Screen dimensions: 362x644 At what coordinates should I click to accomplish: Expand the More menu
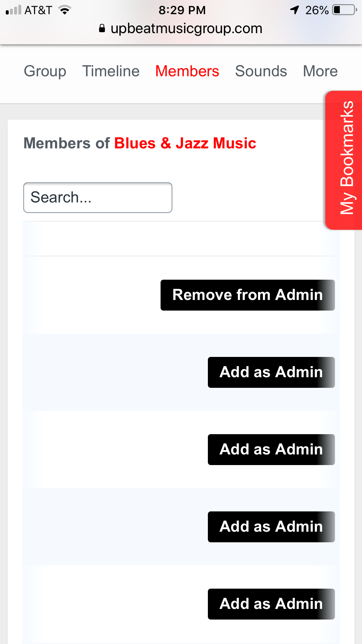tap(320, 71)
